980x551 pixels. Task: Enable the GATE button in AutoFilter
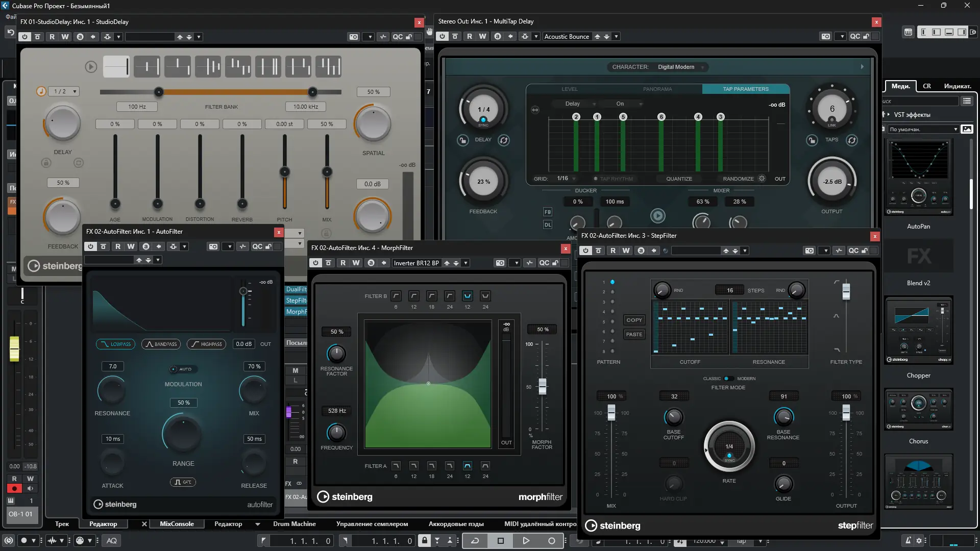click(x=183, y=482)
